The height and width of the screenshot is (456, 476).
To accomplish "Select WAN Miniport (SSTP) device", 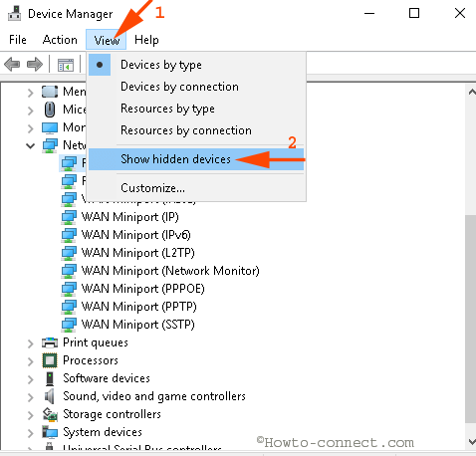I will coord(138,325).
